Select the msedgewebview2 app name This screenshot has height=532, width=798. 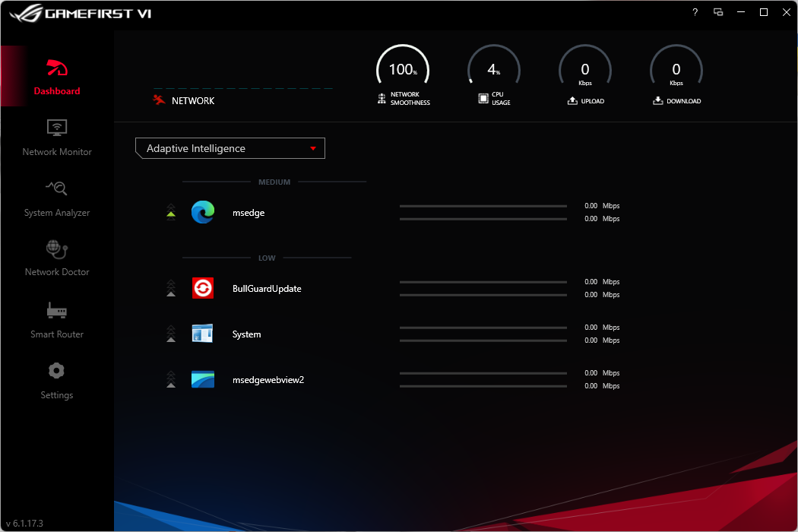coord(268,380)
